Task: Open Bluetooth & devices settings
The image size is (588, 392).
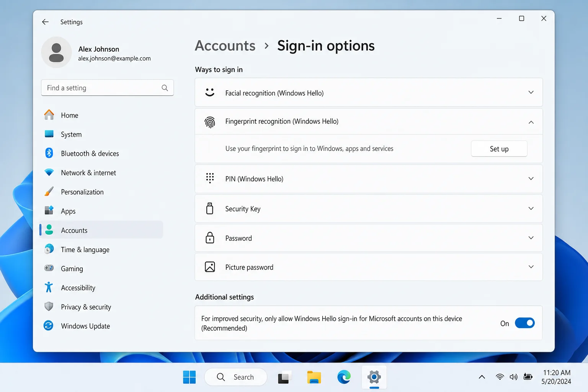Action: click(101, 154)
